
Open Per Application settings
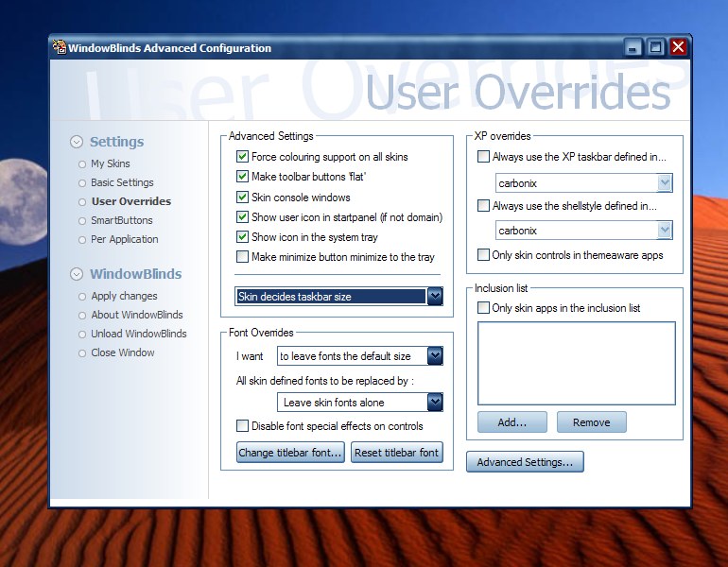click(x=125, y=239)
